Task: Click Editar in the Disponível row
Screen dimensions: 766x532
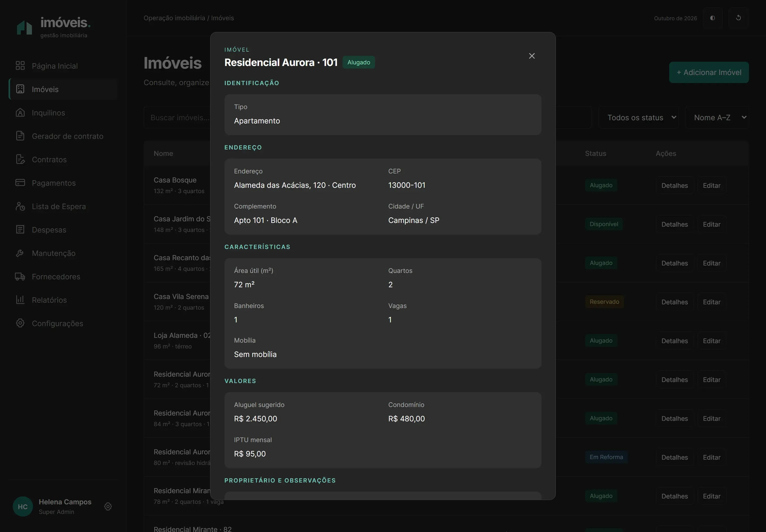Action: pos(712,224)
